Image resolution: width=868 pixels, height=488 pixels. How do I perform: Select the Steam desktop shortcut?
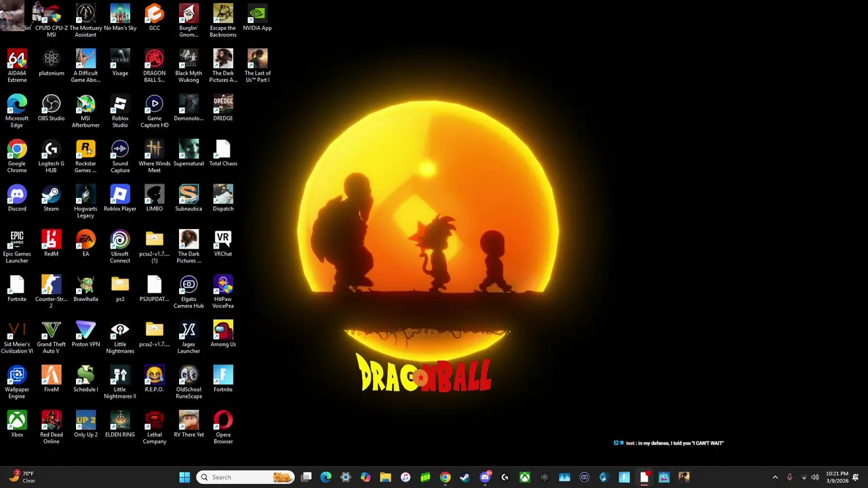tap(52, 199)
